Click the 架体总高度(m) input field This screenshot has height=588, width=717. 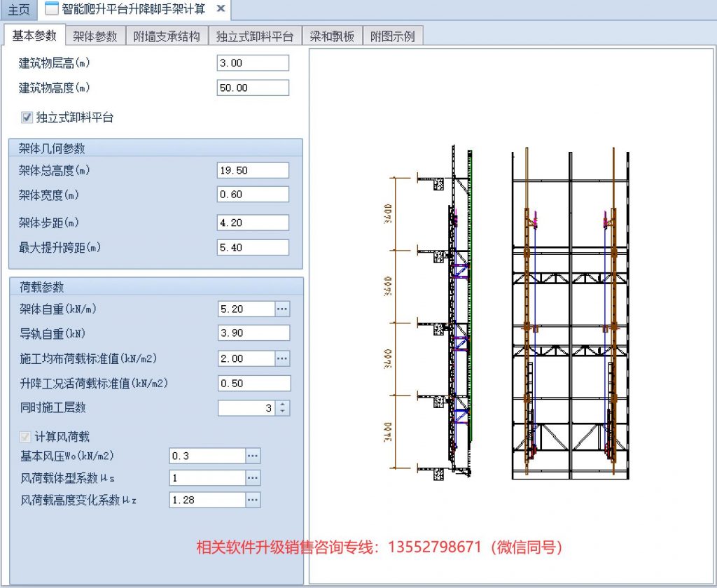click(253, 171)
